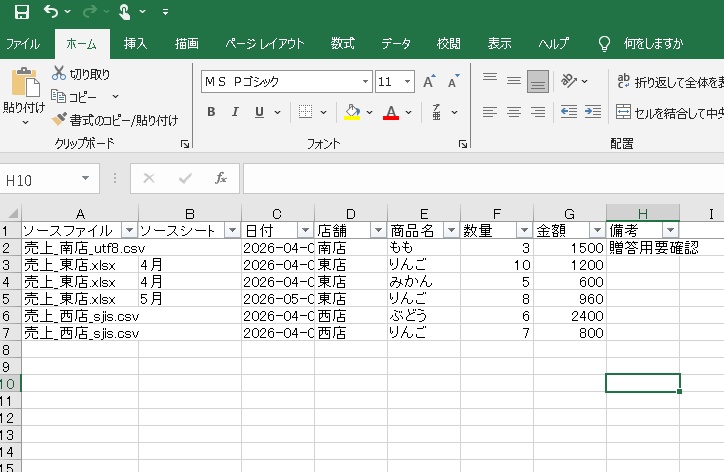Undo the last action
Screen dimensions: 724x472
pos(51,12)
